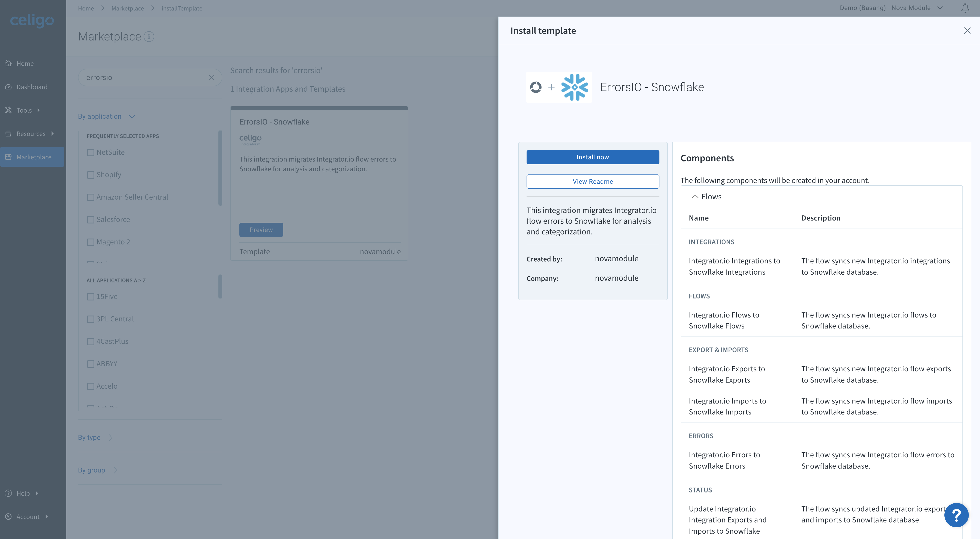Click all applications list scrollbar
Image resolution: width=980 pixels, height=539 pixels.
click(220, 286)
